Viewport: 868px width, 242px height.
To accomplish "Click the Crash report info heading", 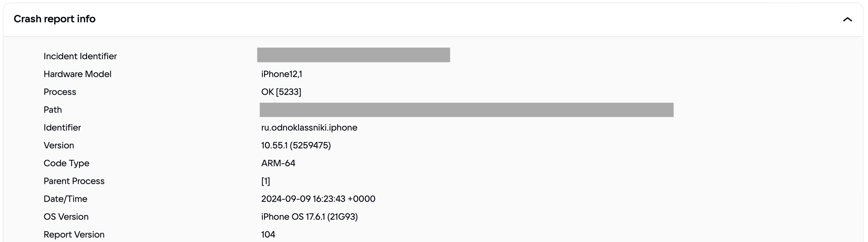I will coord(55,19).
